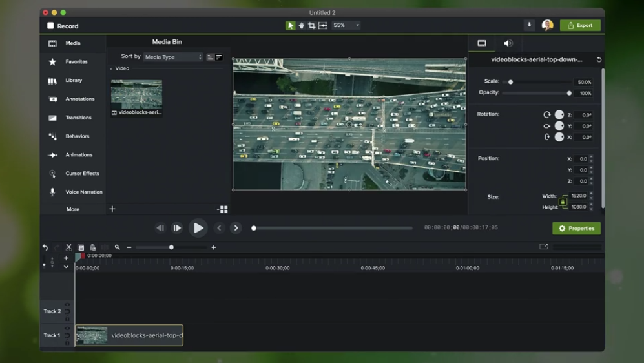
Task: Open the Sort by Media Type dropdown
Action: pyautogui.click(x=173, y=57)
